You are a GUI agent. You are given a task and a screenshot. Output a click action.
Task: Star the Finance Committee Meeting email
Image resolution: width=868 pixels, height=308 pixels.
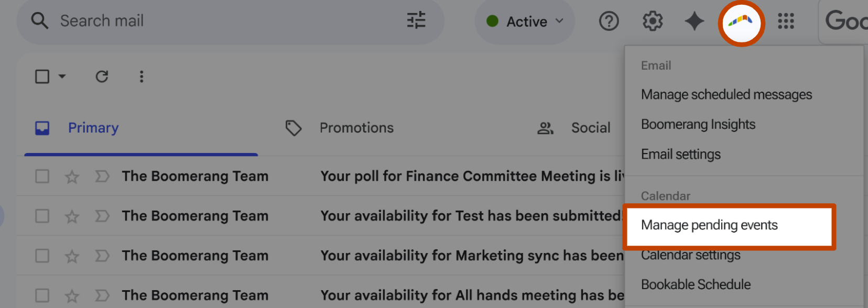pos(72,177)
